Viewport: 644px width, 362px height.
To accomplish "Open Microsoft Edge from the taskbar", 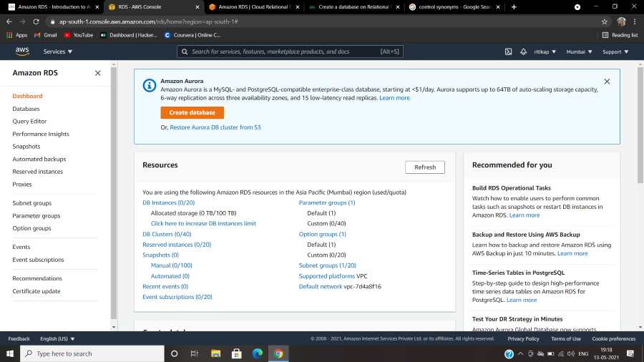I will tap(258, 353).
